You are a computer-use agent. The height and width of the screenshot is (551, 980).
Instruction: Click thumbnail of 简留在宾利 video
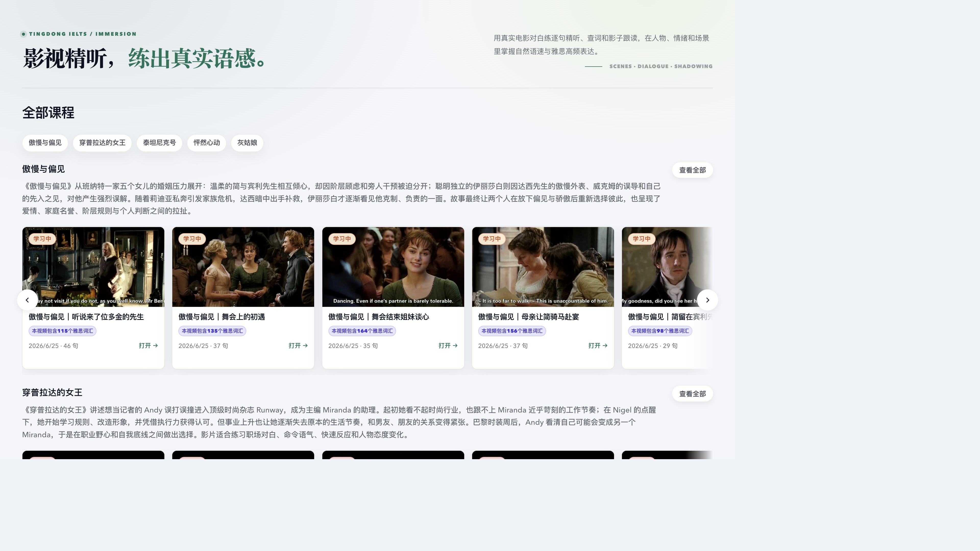pos(667,267)
